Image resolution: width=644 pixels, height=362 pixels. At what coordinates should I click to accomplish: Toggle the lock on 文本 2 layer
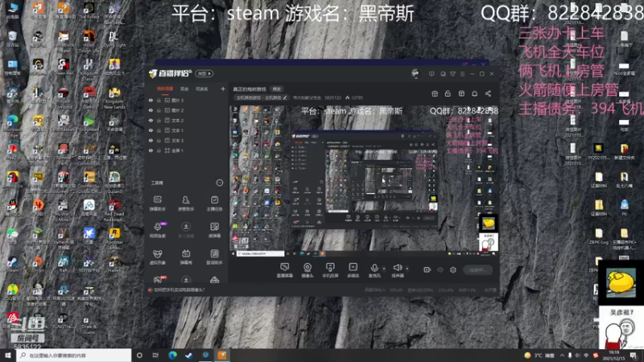click(x=159, y=120)
